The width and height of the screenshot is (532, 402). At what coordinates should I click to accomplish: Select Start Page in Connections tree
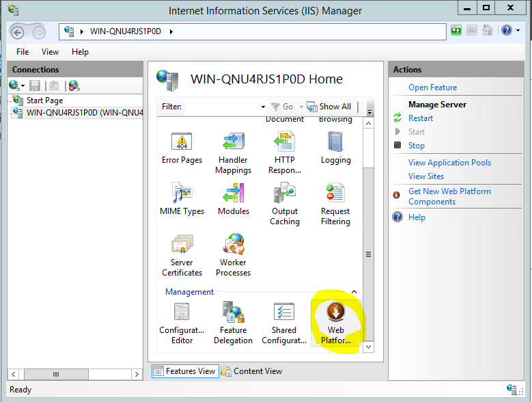44,100
